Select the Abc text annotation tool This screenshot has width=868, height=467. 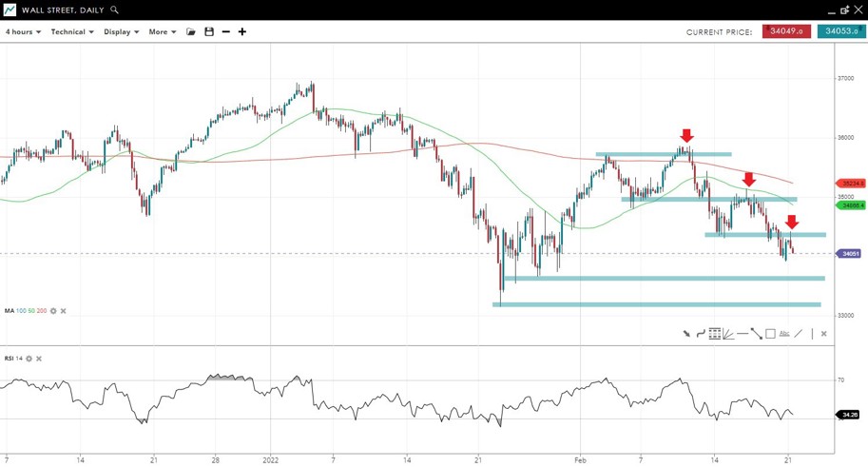(x=784, y=334)
